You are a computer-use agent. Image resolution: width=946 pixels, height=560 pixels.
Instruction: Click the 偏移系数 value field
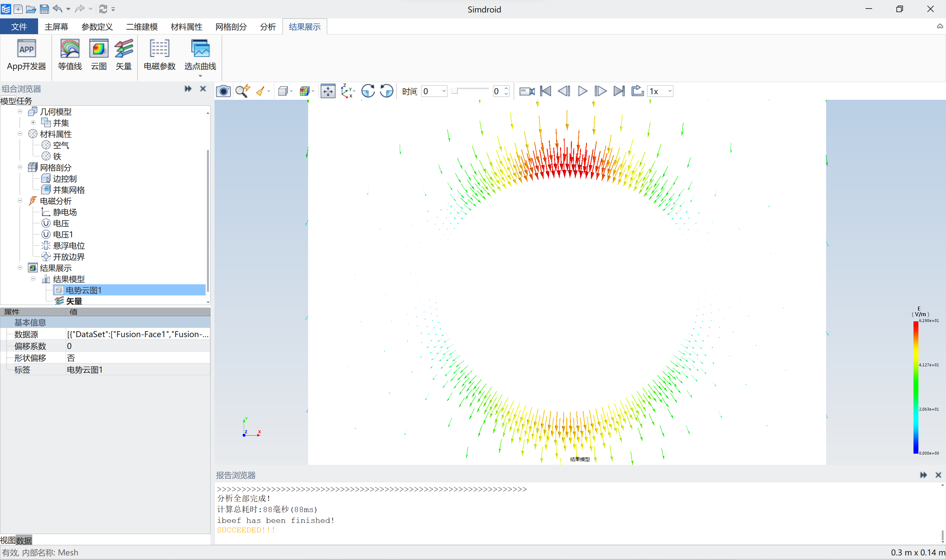tap(138, 346)
